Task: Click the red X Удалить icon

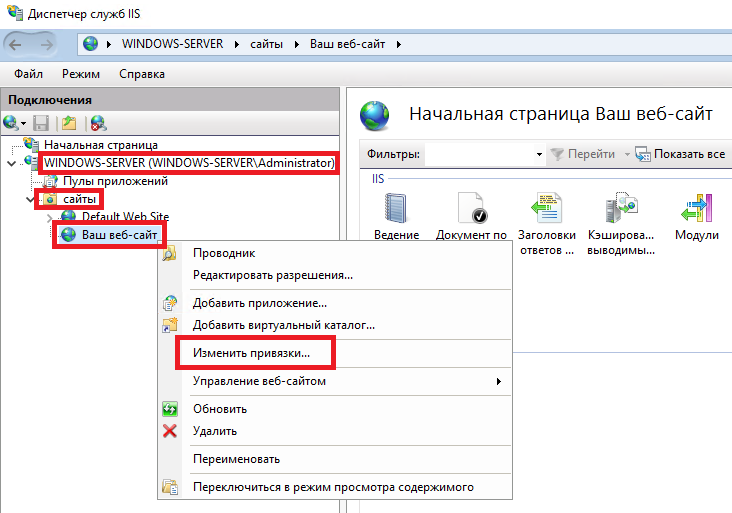Action: (x=170, y=430)
